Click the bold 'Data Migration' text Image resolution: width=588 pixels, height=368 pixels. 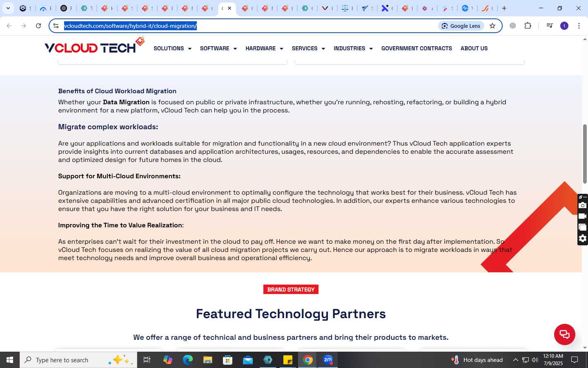coord(126,102)
